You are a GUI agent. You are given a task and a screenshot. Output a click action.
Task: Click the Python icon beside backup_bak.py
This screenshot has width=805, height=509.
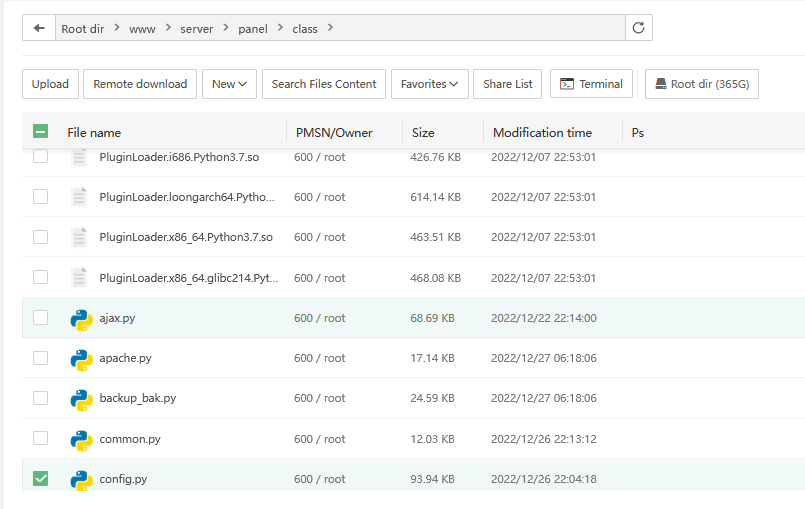[x=81, y=399]
